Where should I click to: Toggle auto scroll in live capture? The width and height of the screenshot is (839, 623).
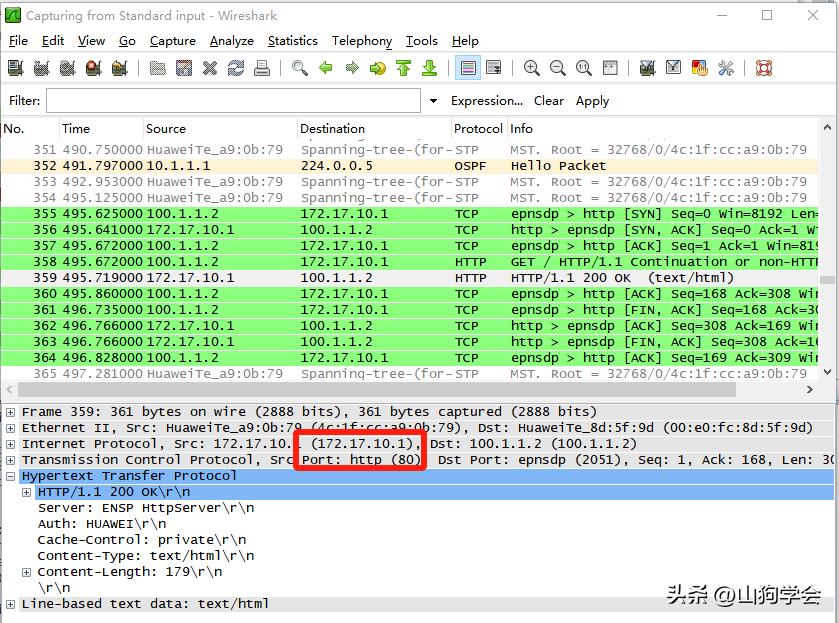[x=493, y=68]
